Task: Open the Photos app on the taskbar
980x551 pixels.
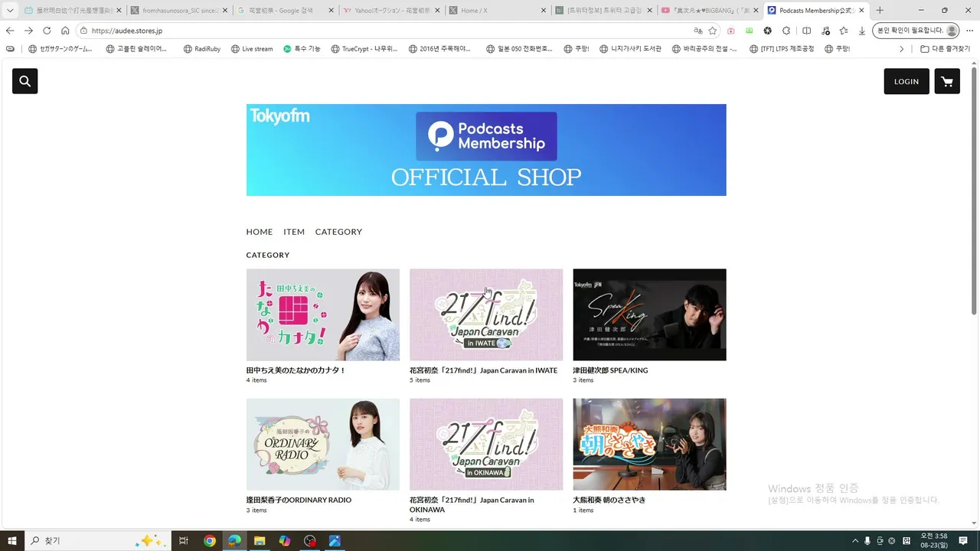Action: tap(335, 541)
